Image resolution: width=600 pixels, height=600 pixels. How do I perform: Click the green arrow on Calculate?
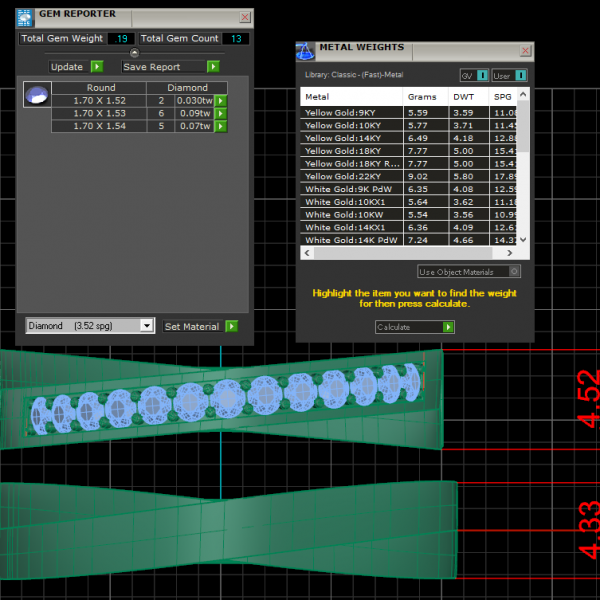coord(448,327)
